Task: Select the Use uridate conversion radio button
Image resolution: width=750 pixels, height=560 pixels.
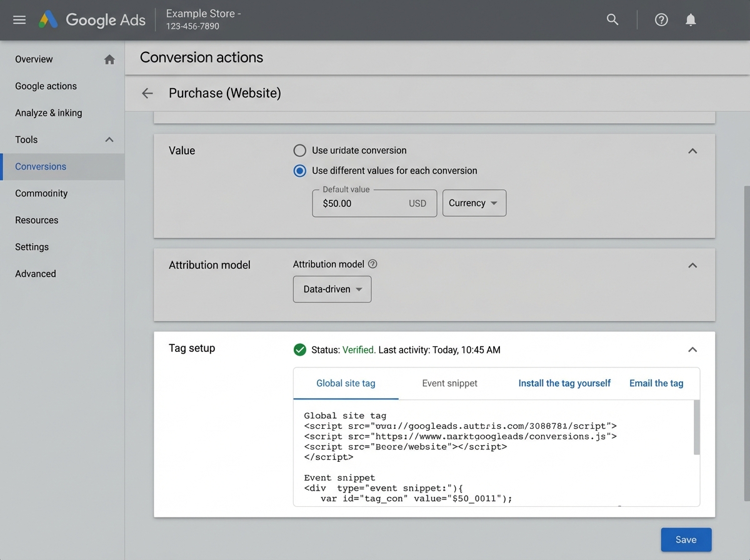Action: [299, 150]
